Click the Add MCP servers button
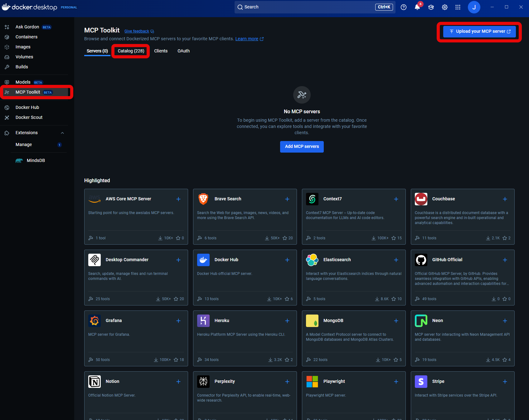 [x=302, y=147]
